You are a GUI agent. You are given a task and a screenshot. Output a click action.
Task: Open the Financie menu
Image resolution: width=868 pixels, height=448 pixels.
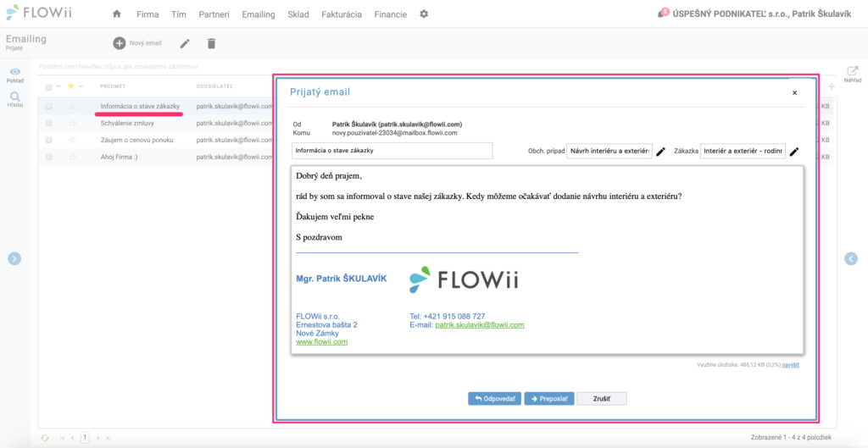coord(391,14)
